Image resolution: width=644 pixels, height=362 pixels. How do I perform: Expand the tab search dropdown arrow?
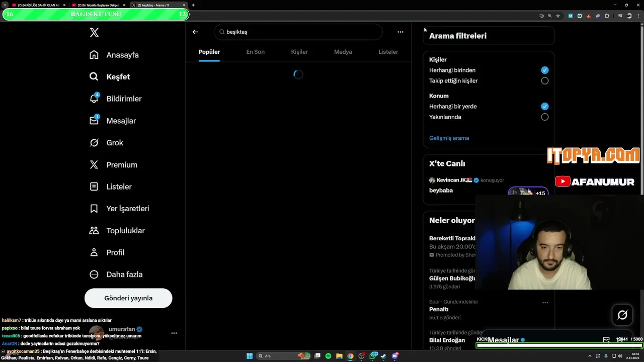click(x=5, y=5)
